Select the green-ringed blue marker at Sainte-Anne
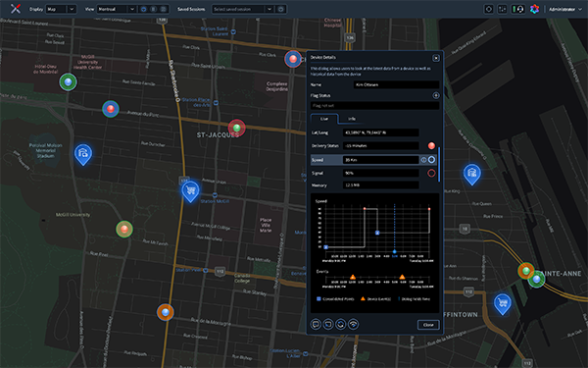Viewport: 588px width, 368px height. tap(536, 279)
